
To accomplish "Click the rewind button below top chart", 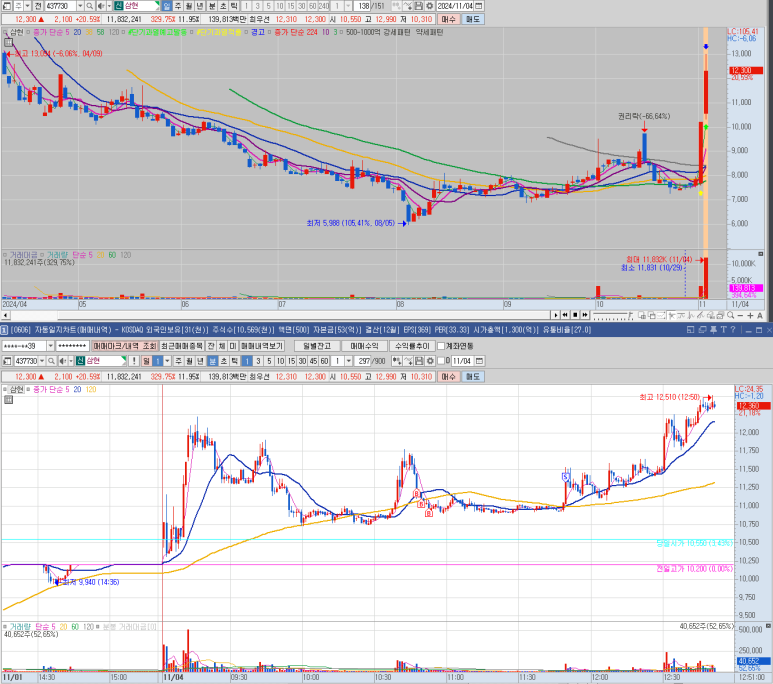I will 565,315.
